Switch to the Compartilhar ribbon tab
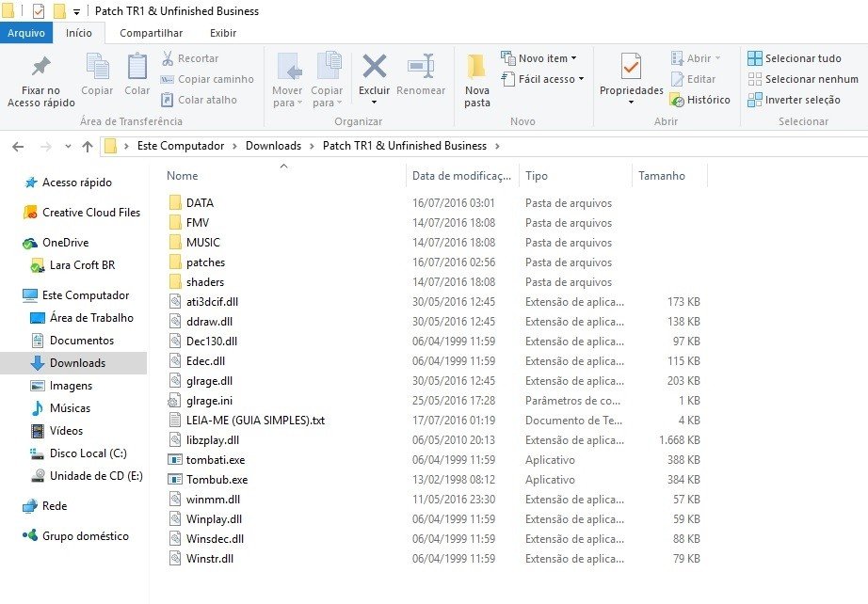Image resolution: width=868 pixels, height=604 pixels. pyautogui.click(x=151, y=33)
